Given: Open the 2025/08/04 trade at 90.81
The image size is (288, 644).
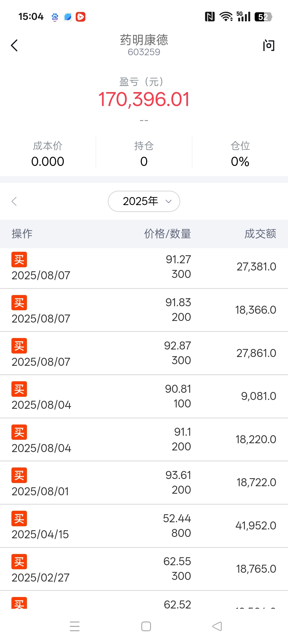Looking at the screenshot, I should click(x=144, y=396).
